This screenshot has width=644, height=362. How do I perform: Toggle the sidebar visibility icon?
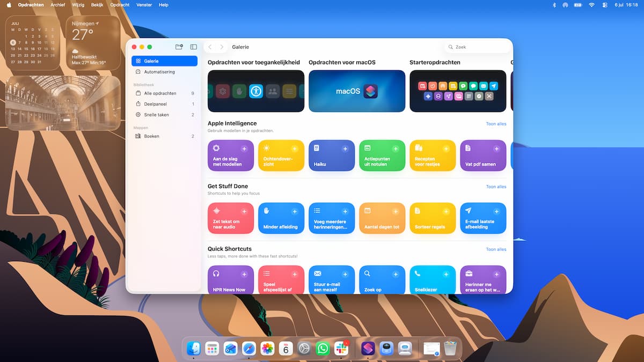(x=194, y=47)
